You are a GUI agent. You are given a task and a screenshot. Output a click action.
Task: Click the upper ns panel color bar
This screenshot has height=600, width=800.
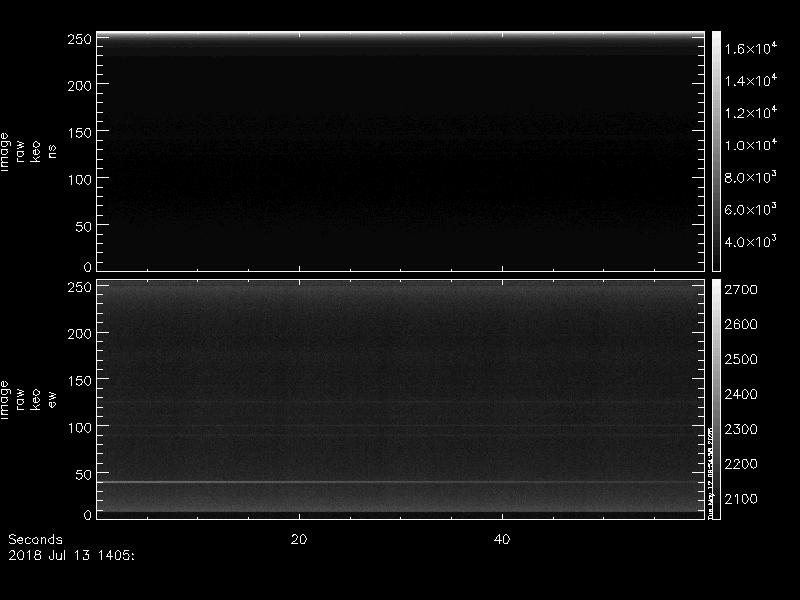point(716,152)
